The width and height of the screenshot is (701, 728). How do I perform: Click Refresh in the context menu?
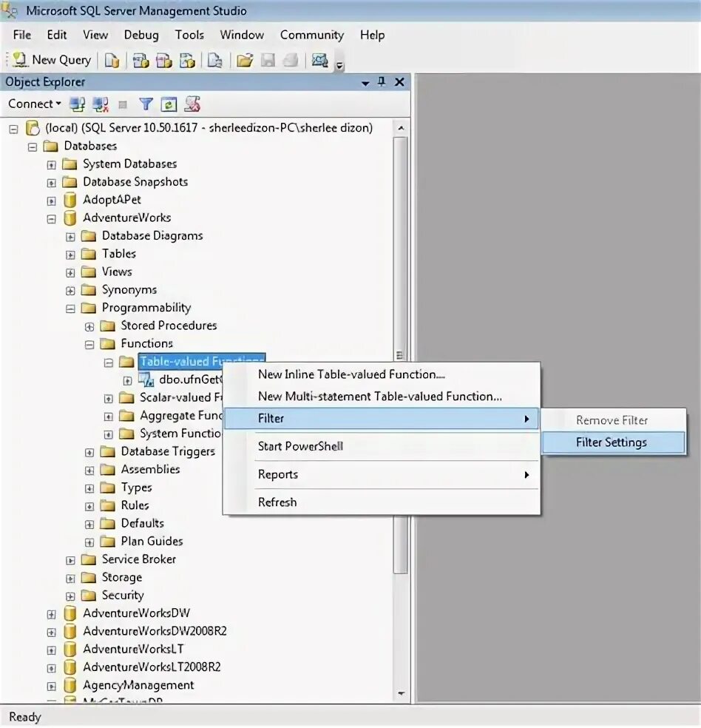coord(382,502)
